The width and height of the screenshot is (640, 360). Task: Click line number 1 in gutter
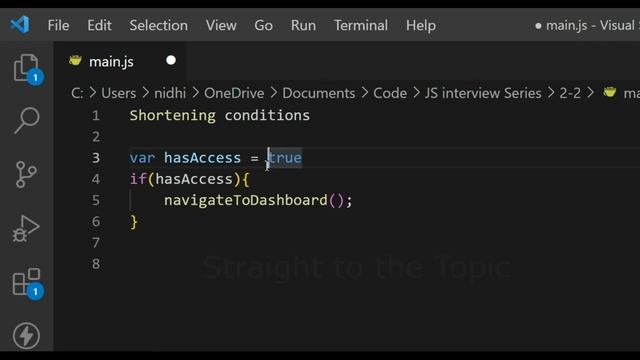click(x=96, y=116)
